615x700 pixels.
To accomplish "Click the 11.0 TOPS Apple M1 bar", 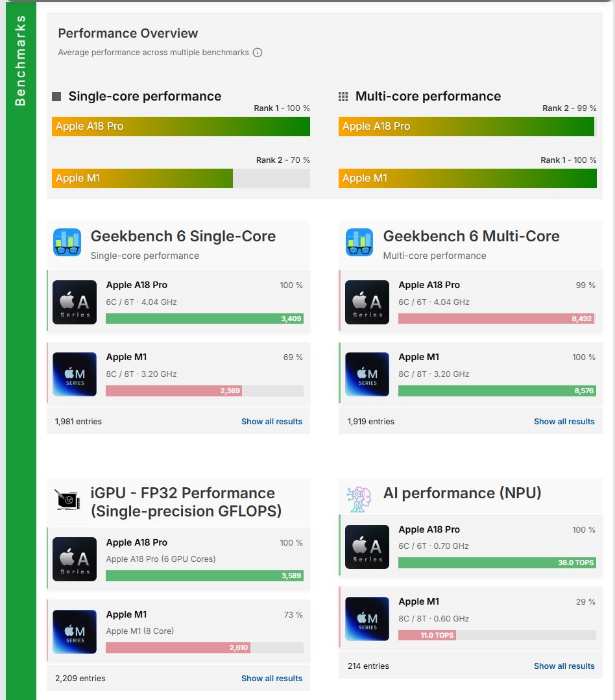I will point(427,635).
